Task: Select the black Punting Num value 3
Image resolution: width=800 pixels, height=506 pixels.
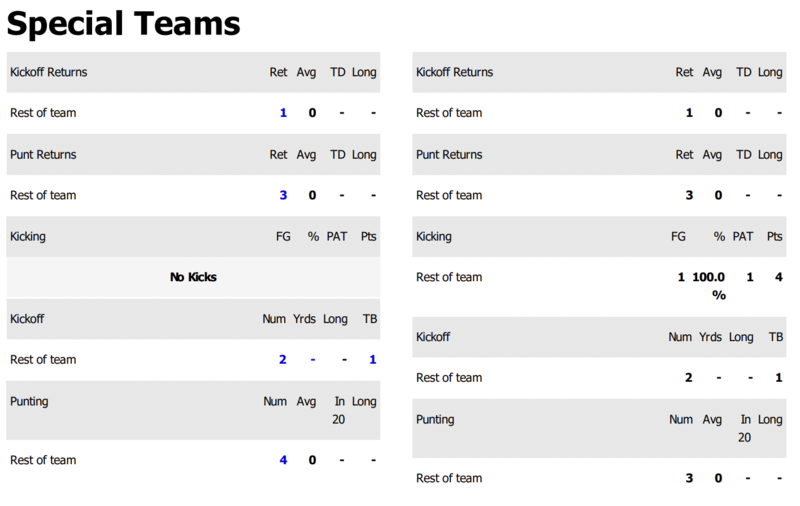Action: coord(689,478)
